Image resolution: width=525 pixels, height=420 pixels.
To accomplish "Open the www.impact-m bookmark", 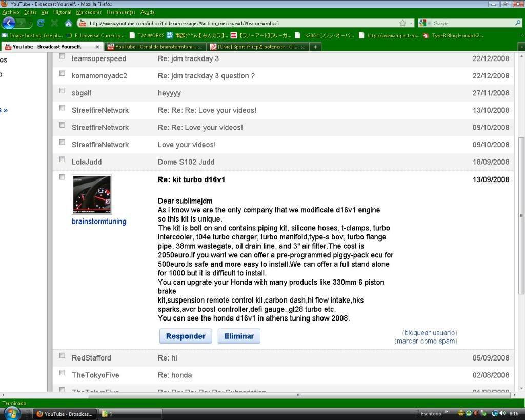I will click(389, 35).
